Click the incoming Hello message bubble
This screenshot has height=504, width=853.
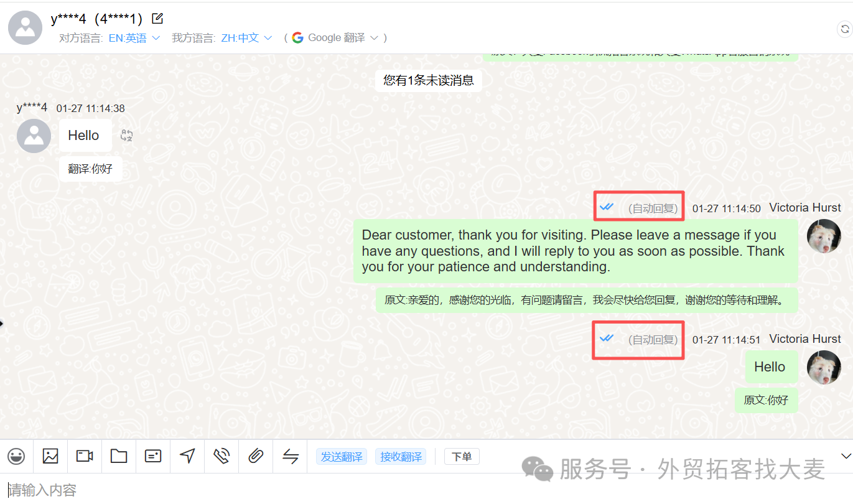click(x=85, y=136)
